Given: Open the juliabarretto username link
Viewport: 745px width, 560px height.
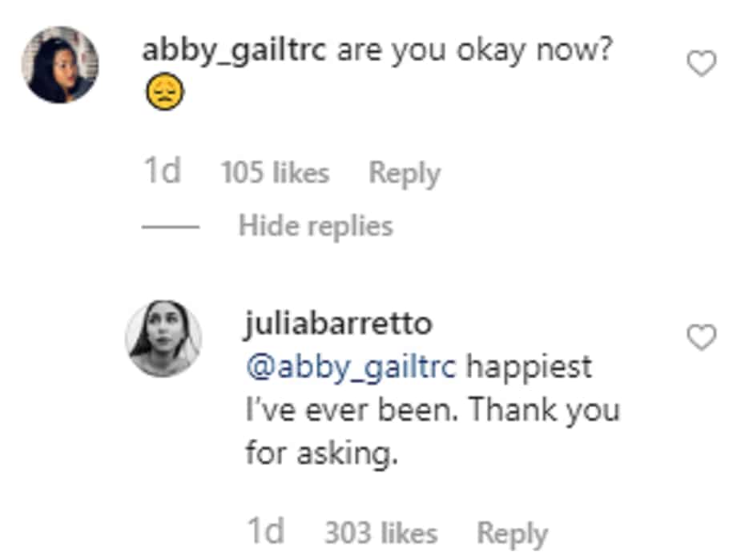Looking at the screenshot, I should [x=338, y=324].
